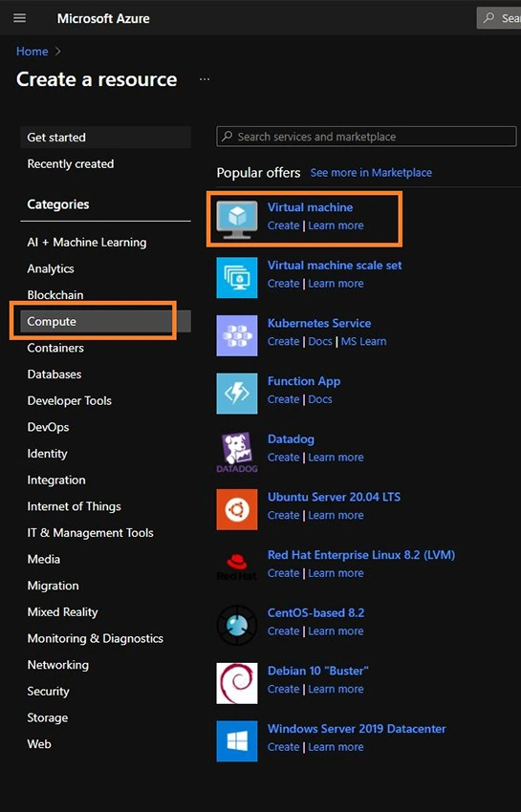Click Create under Virtual machine scale set
The image size is (521, 812).
283,284
